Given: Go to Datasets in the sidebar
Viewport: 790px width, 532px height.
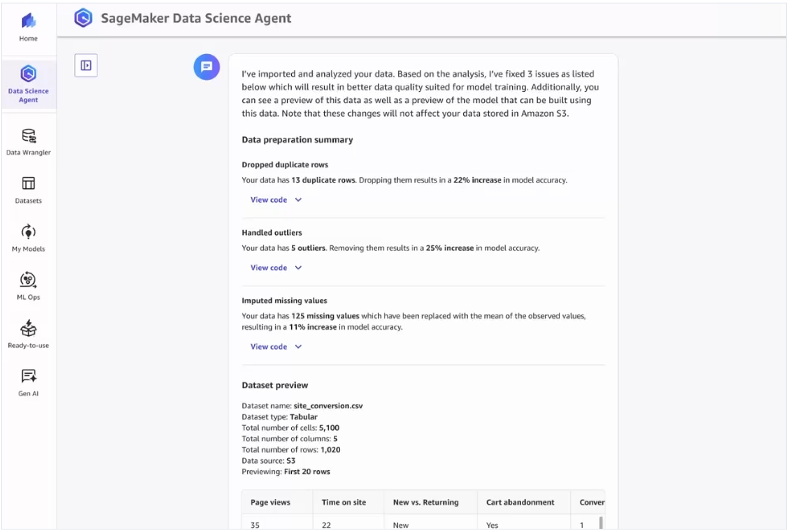Looking at the screenshot, I should click(28, 190).
